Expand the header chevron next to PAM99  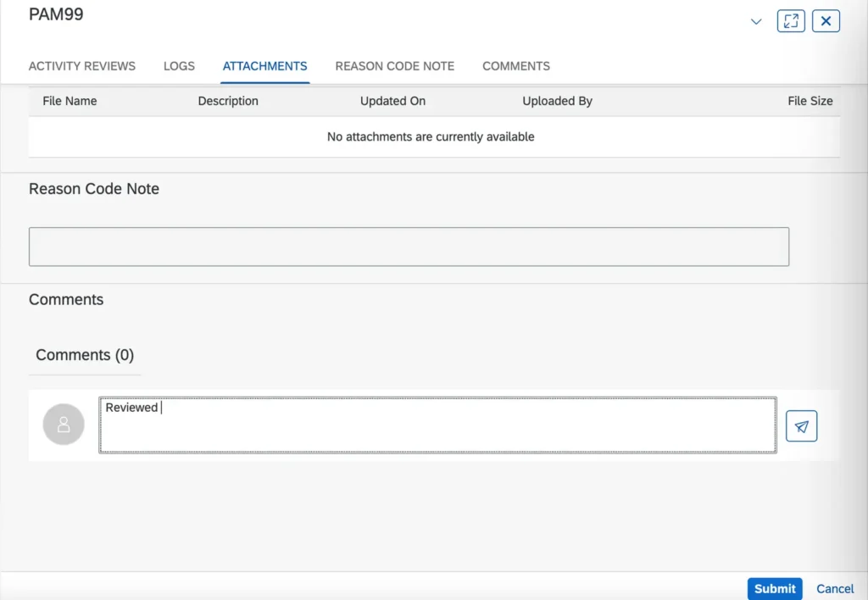756,22
